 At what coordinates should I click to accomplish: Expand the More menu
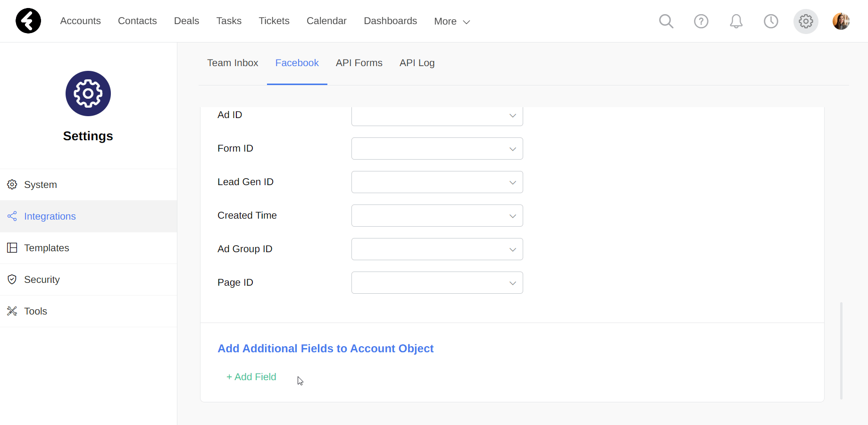click(452, 21)
